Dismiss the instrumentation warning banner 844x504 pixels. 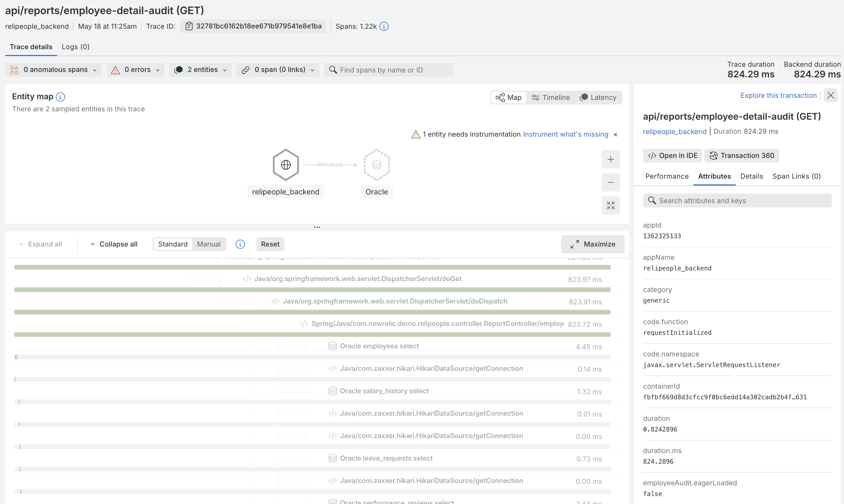click(x=615, y=135)
